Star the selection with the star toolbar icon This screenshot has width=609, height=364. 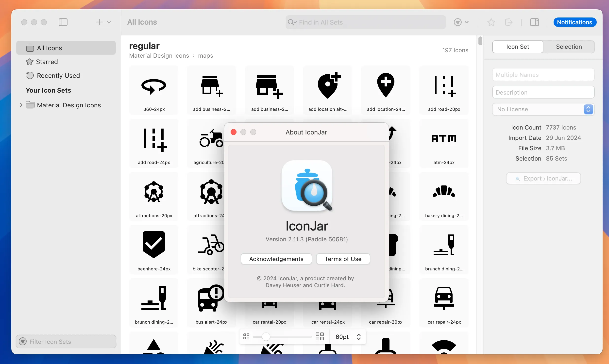[491, 22]
